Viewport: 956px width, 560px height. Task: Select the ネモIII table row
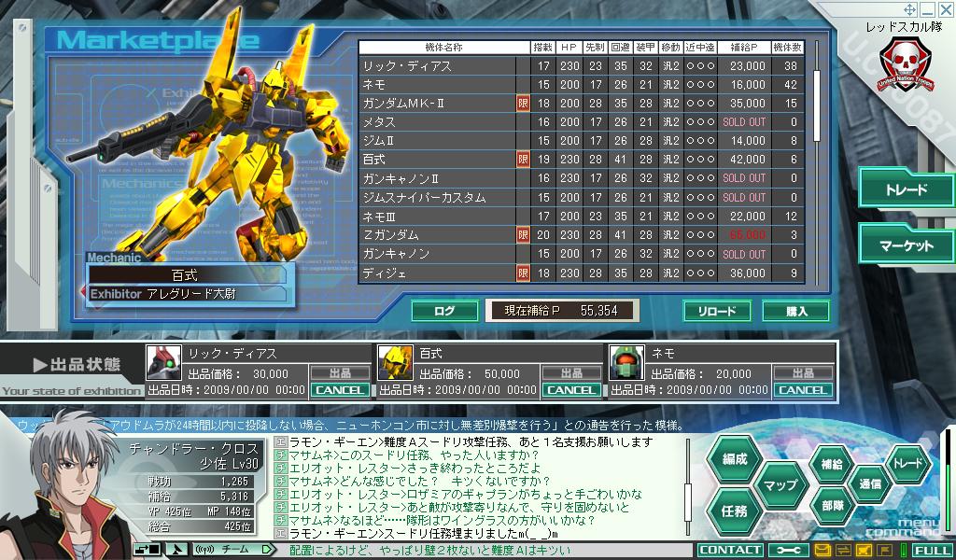click(582, 217)
